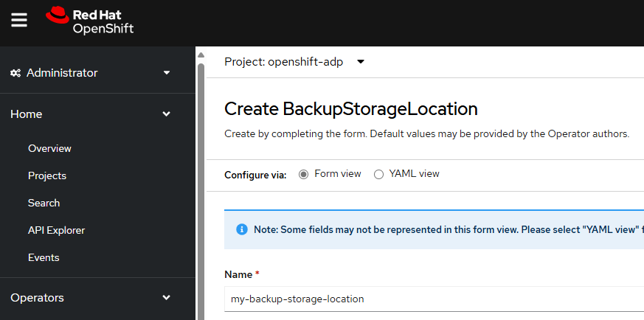Expand the Operators navigation section
Image resolution: width=644 pixels, height=320 pixels.
pos(90,298)
